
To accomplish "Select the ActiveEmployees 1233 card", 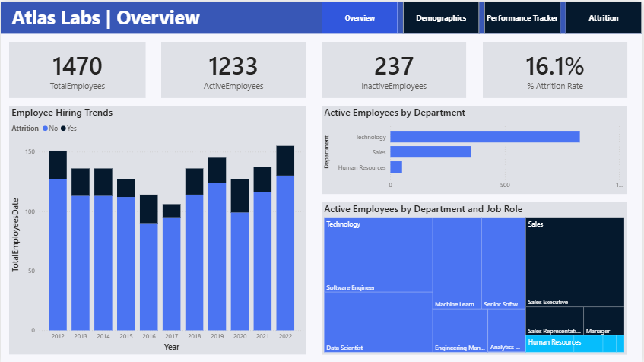I will [233, 70].
